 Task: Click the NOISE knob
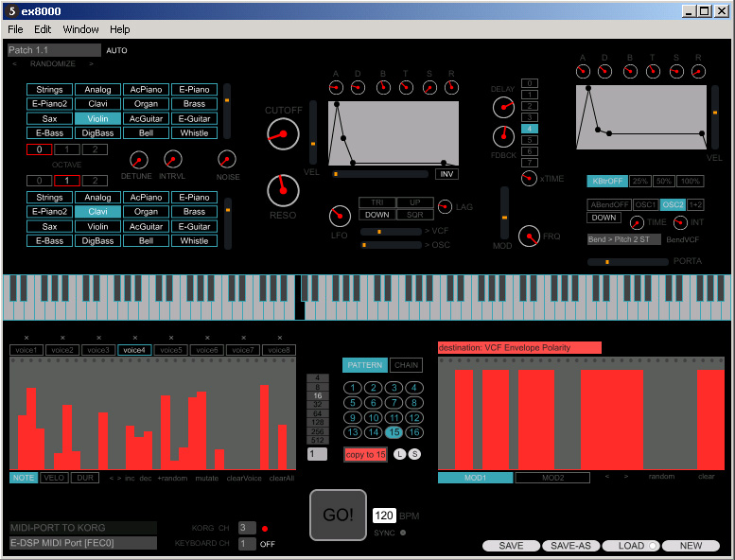pos(227,159)
